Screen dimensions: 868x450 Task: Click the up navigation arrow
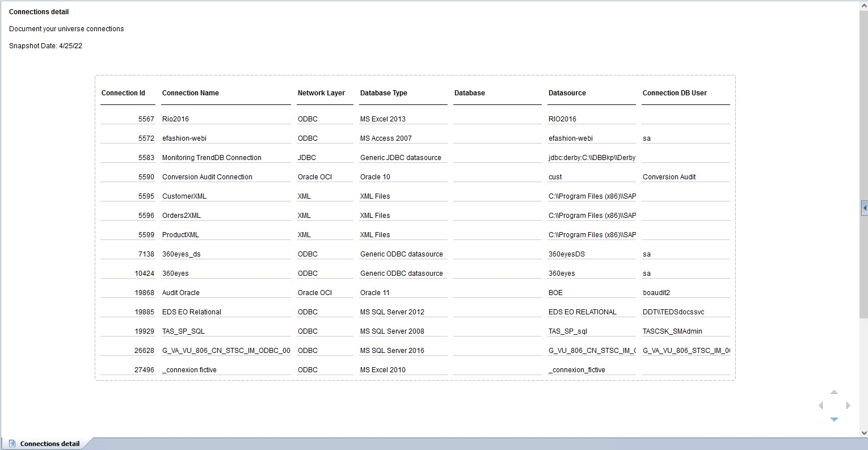834,392
